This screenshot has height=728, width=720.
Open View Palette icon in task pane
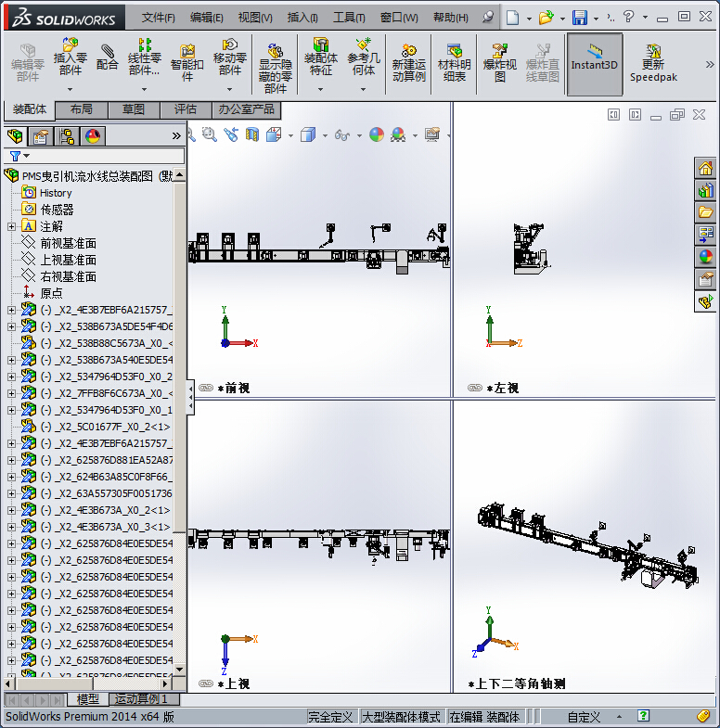click(705, 235)
